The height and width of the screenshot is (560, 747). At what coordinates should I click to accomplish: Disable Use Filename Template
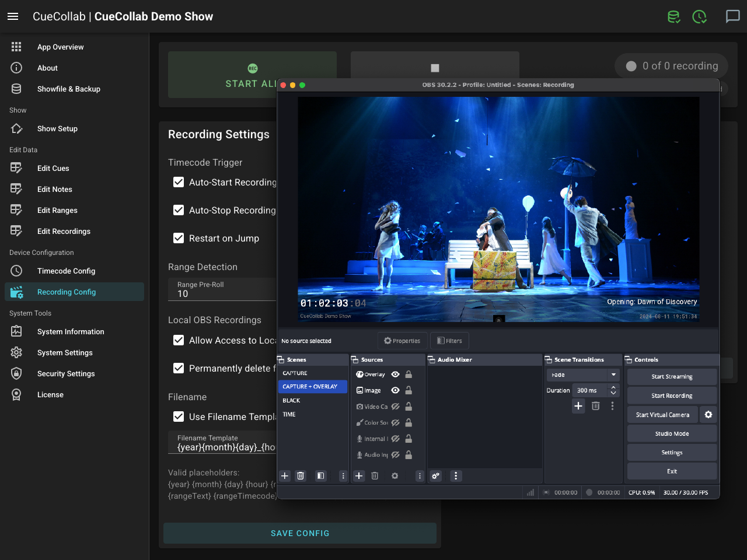click(x=179, y=416)
